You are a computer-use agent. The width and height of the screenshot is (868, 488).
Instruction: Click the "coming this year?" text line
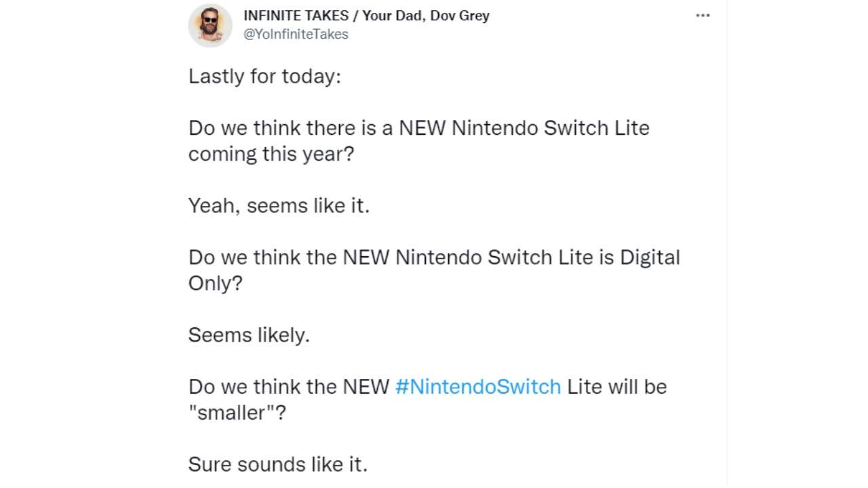(271, 154)
